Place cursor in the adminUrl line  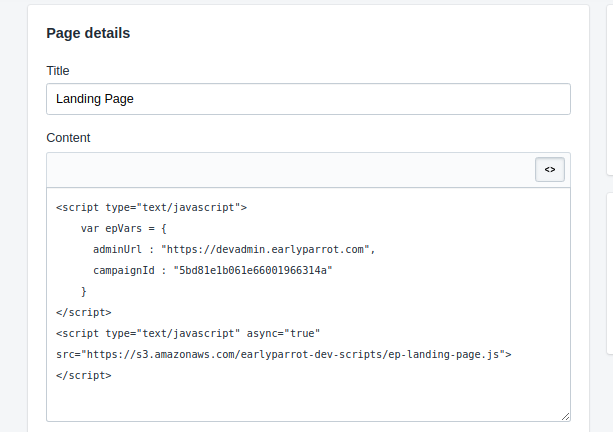pos(234,249)
